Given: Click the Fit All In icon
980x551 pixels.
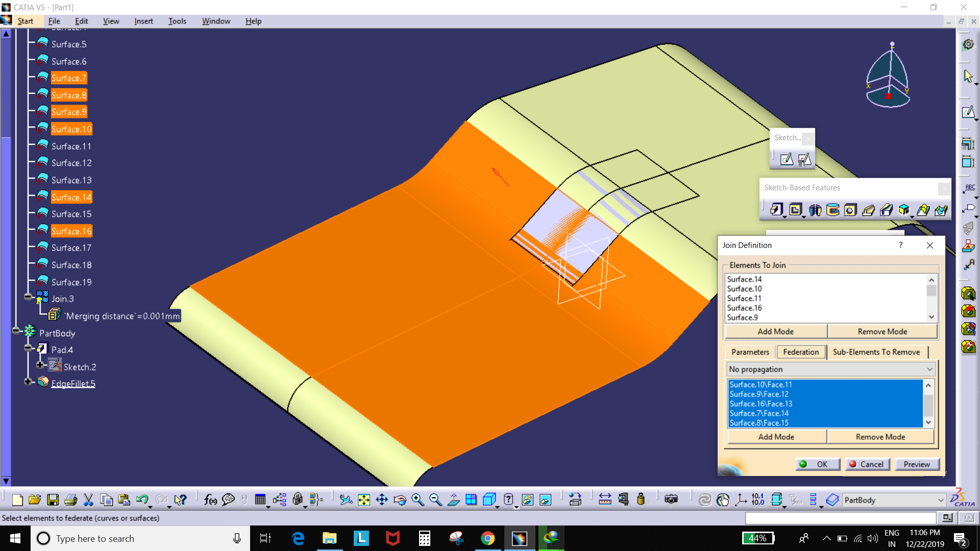Looking at the screenshot, I should [x=363, y=500].
